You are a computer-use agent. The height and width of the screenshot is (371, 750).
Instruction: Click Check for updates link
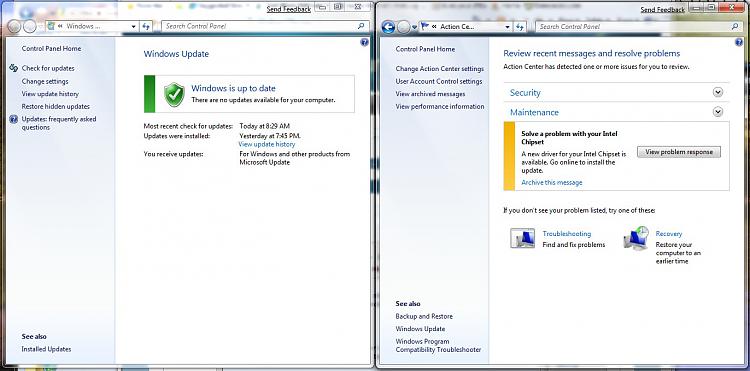(48, 68)
